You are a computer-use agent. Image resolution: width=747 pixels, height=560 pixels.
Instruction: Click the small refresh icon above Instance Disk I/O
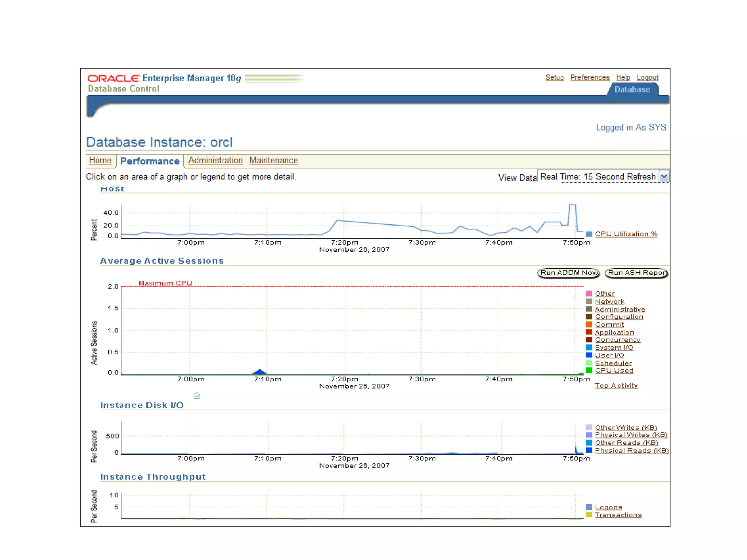click(197, 396)
